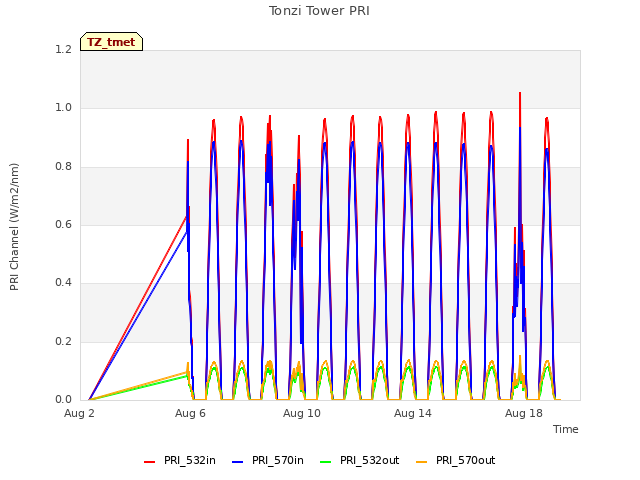This screenshot has height=480, width=640.
Task: Toggle PRI_532out series in legend
Action: click(360, 460)
